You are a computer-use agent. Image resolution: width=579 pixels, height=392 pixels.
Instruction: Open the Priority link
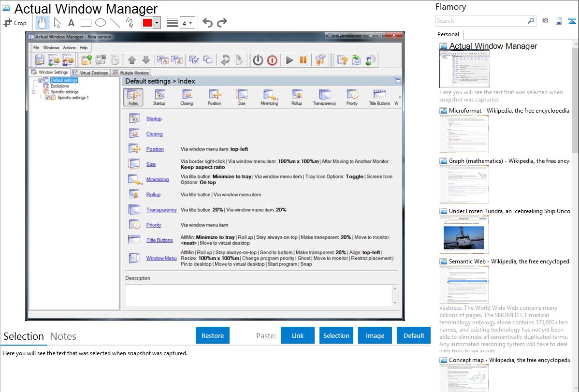click(x=154, y=225)
